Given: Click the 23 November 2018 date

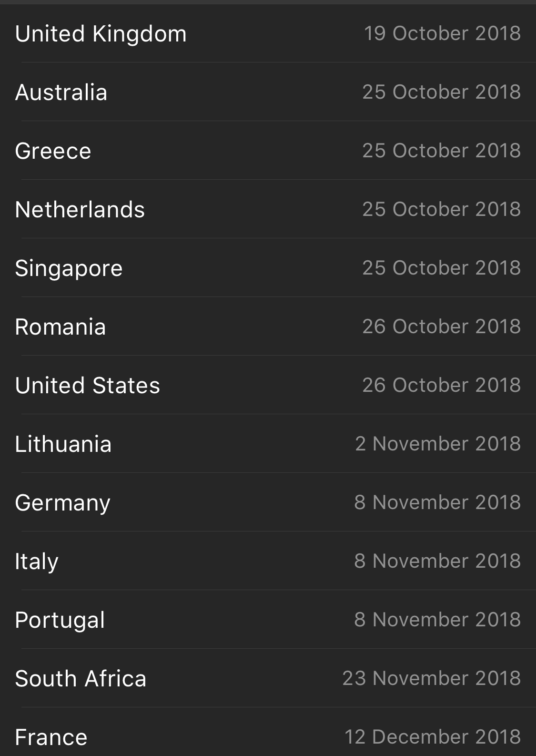Looking at the screenshot, I should tap(431, 678).
